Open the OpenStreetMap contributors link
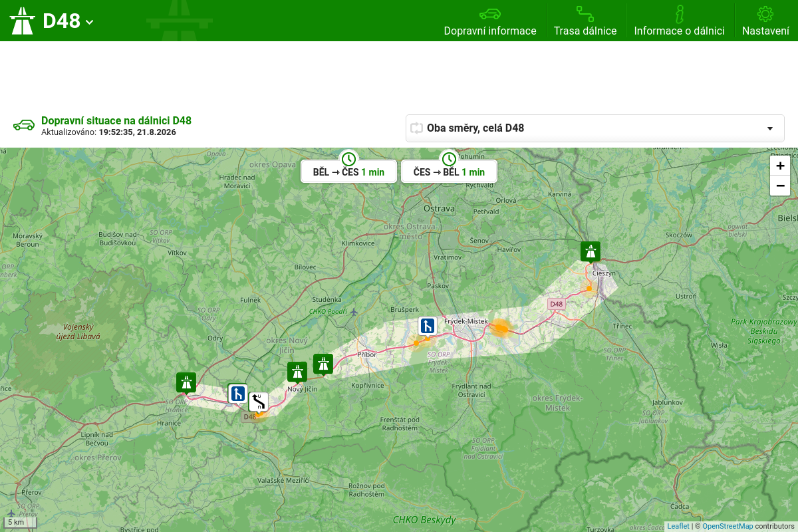798x532 pixels. pyautogui.click(x=728, y=526)
